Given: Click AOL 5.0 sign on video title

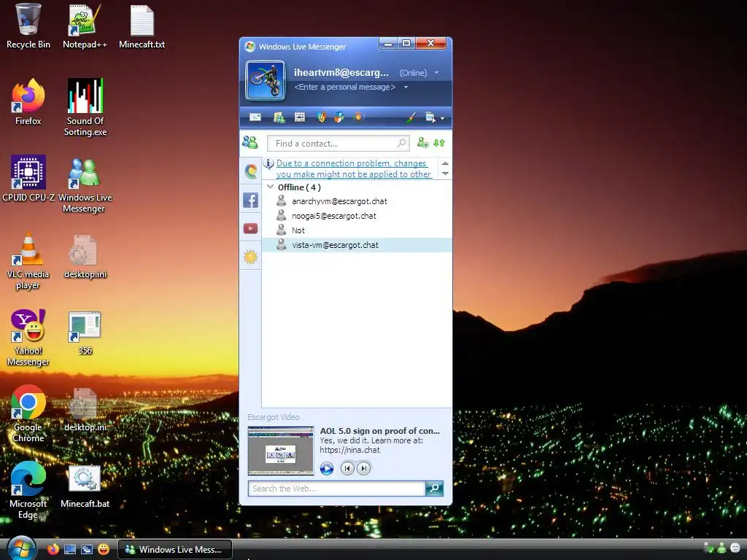Looking at the screenshot, I should [x=379, y=431].
